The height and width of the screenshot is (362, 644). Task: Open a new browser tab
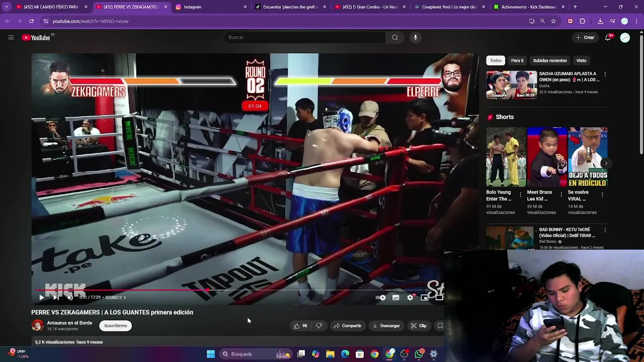(x=575, y=7)
